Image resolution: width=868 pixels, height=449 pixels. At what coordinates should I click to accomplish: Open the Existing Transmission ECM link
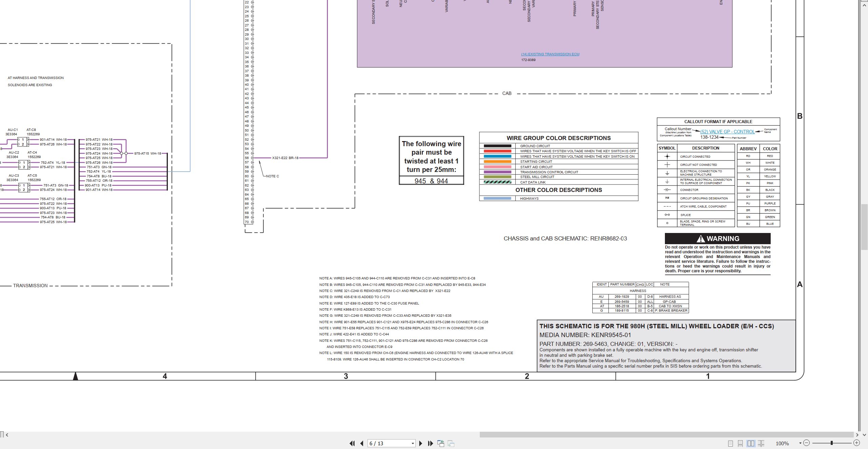point(550,54)
